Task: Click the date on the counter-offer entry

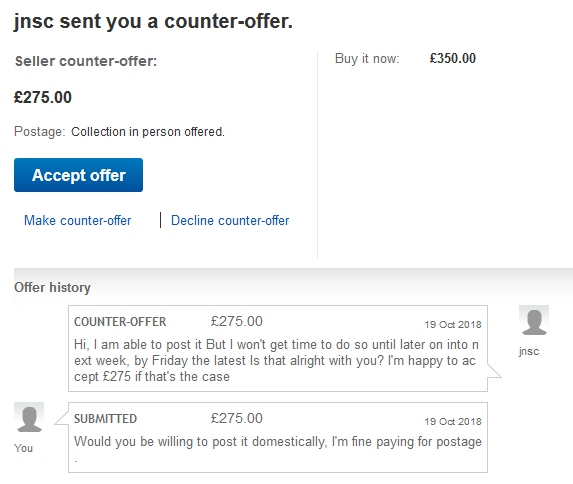Action: click(453, 325)
